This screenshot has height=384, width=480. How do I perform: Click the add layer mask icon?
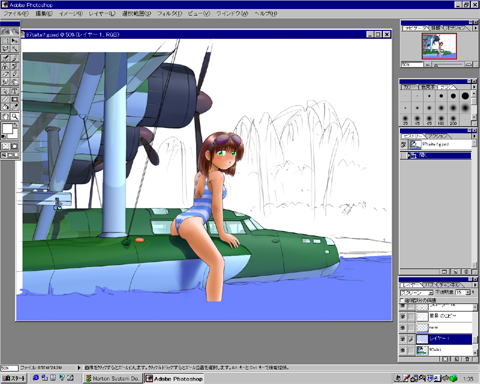445,359
